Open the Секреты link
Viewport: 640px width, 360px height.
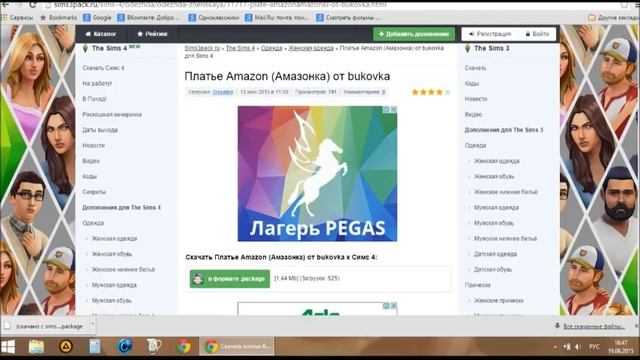point(94,192)
